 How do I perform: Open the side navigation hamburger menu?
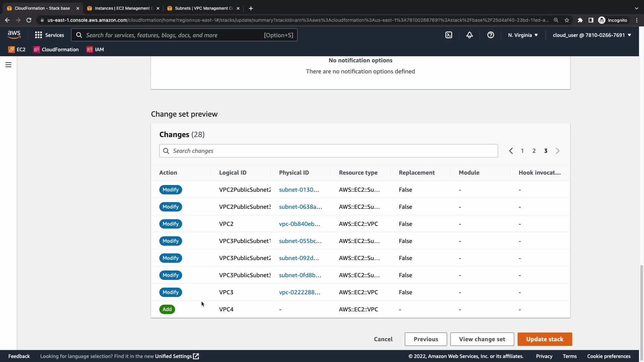click(x=8, y=65)
